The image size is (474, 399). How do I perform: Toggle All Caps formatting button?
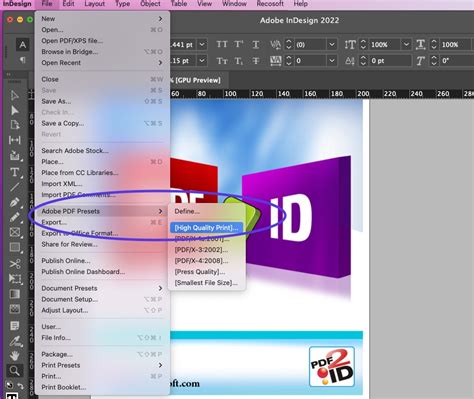[x=222, y=44]
